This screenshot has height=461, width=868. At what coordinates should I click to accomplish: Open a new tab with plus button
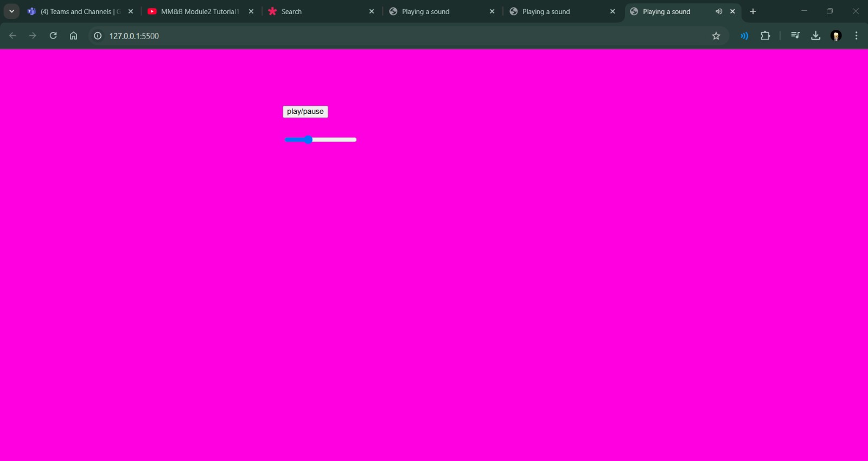(753, 11)
